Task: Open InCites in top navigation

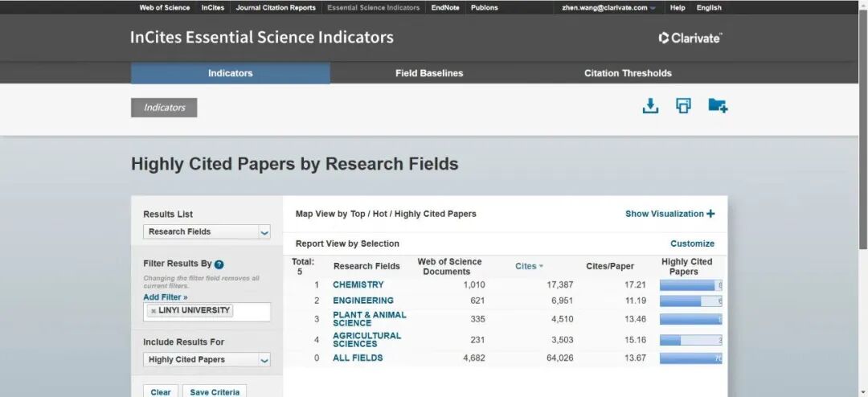Action: click(x=212, y=8)
